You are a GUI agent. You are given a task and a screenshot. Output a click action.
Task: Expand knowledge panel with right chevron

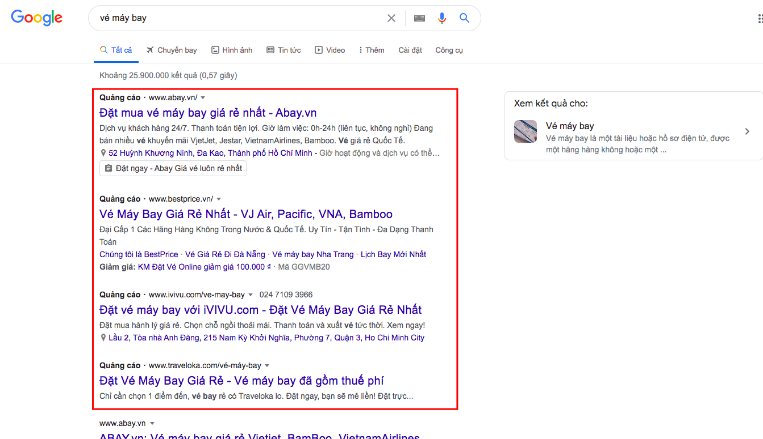click(x=747, y=131)
